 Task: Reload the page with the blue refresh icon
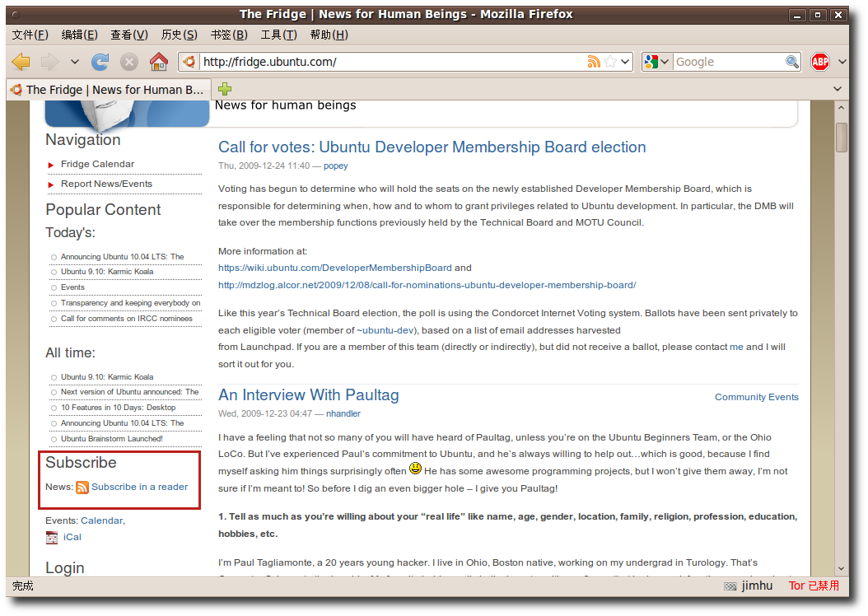(x=100, y=62)
